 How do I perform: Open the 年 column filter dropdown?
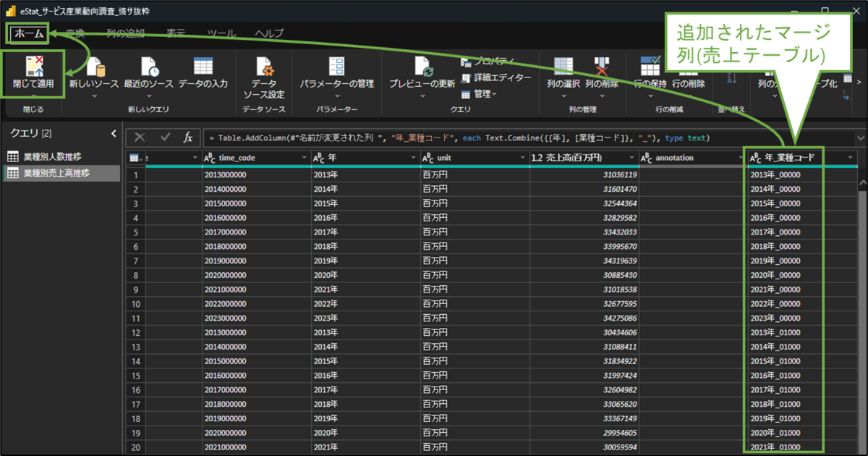pos(412,157)
